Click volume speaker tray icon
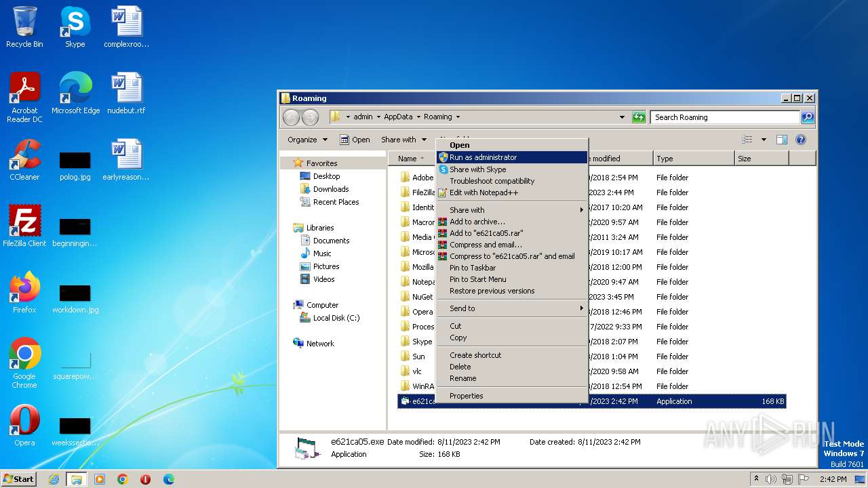 770,479
